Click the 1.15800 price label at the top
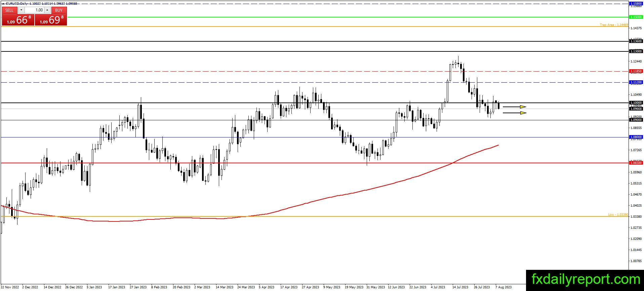Viewport: 644px width, 291px height. 636,4
